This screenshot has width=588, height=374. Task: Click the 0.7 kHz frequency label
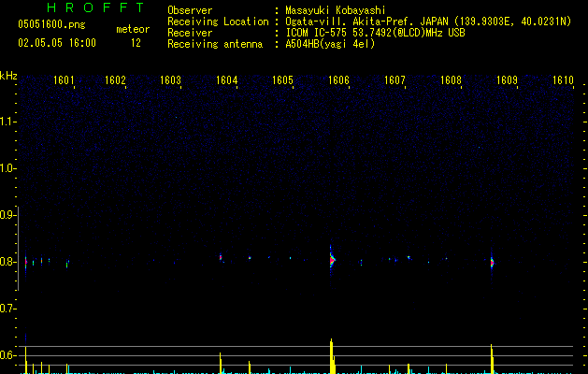click(x=7, y=309)
